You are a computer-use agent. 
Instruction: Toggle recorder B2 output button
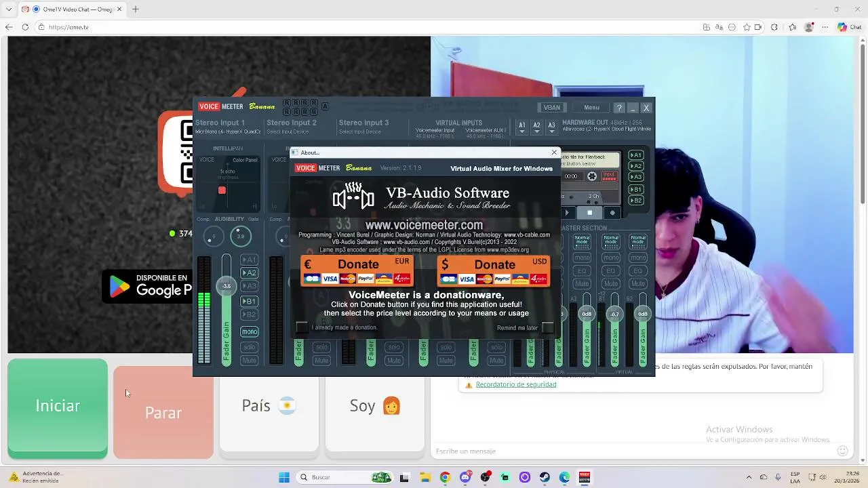click(636, 201)
